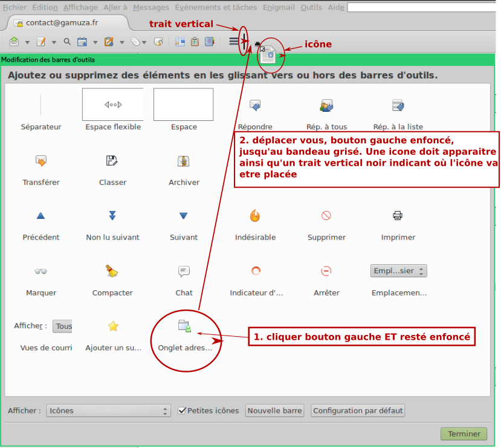
Task: Toggle the Petites icônes checkbox
Action: [183, 411]
